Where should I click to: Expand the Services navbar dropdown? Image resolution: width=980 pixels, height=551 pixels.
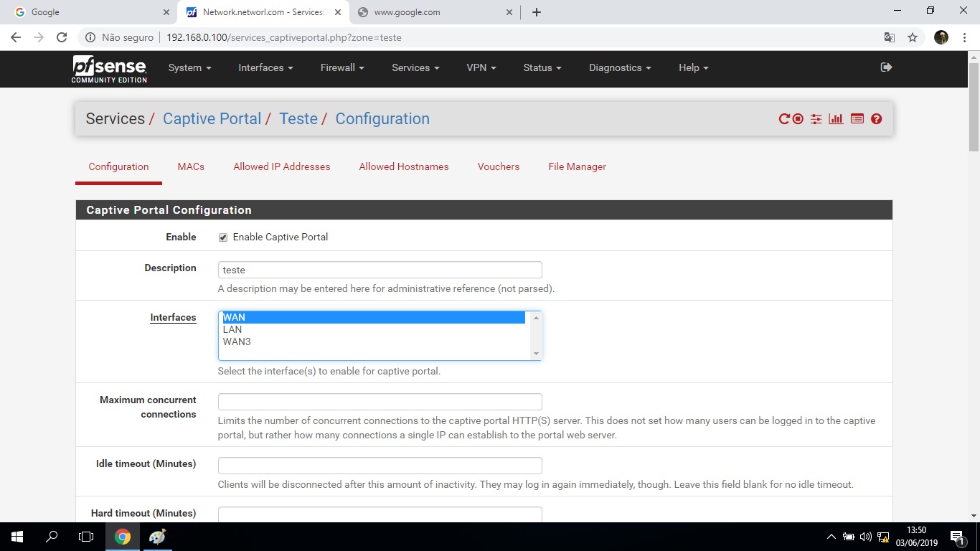point(416,67)
